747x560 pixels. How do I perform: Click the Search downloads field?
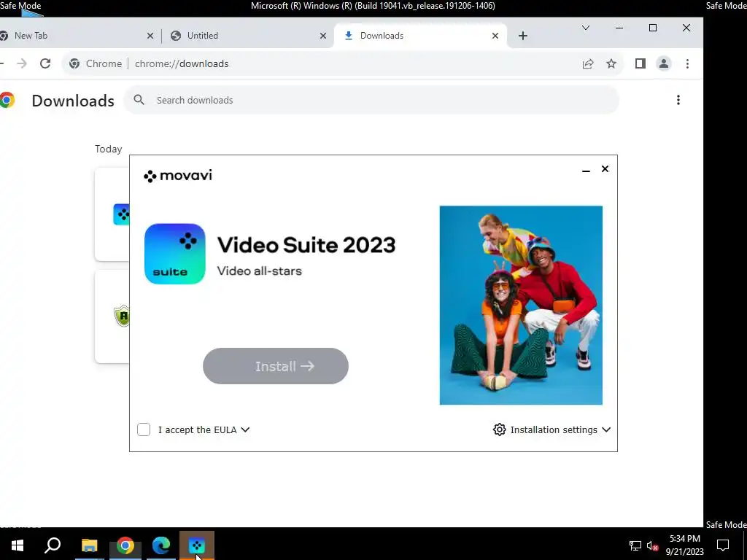click(x=371, y=100)
